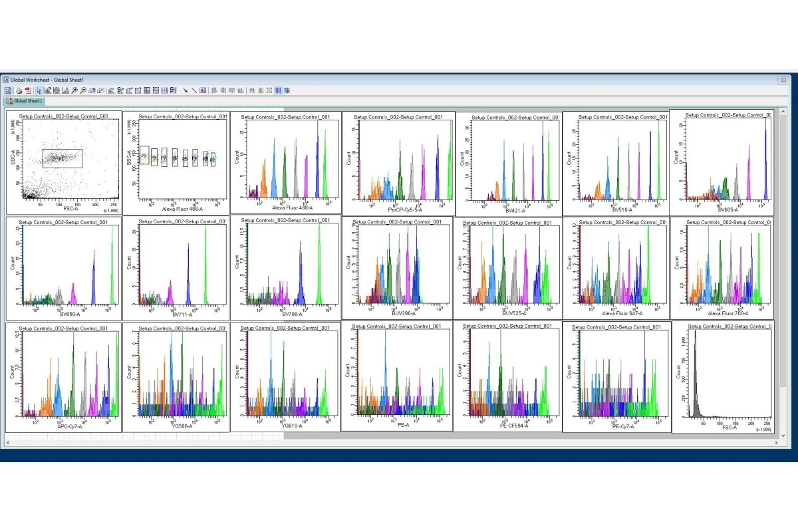Close the Global Worksheet window
Image resolution: width=798 pixels, height=532 pixels.
point(782,79)
